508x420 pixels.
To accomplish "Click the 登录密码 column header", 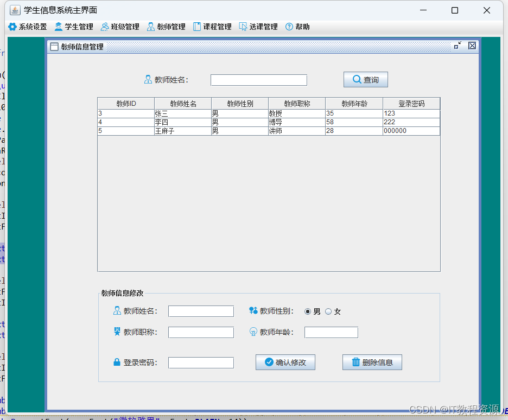I will [x=411, y=104].
